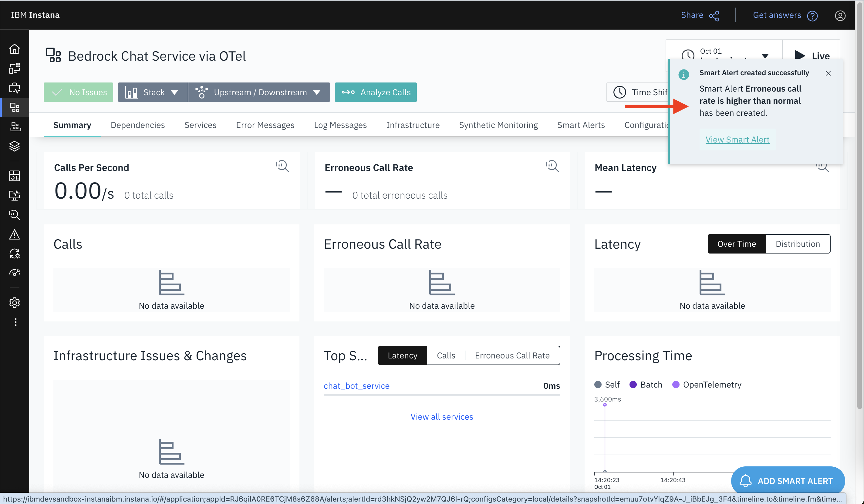Click the Analyze Calls button
The image size is (864, 504).
(x=376, y=92)
